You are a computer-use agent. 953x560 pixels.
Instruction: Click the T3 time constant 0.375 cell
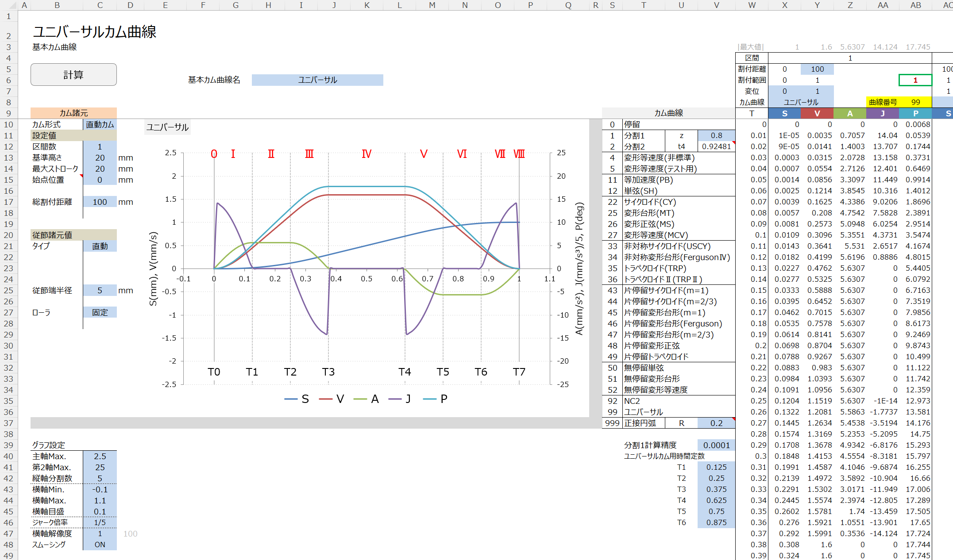click(716, 490)
